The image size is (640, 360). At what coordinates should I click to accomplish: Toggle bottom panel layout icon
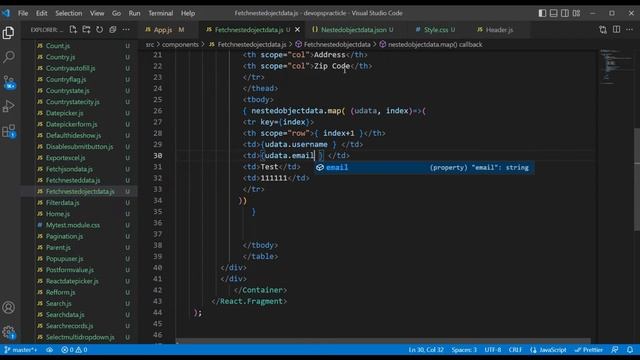coord(553,13)
